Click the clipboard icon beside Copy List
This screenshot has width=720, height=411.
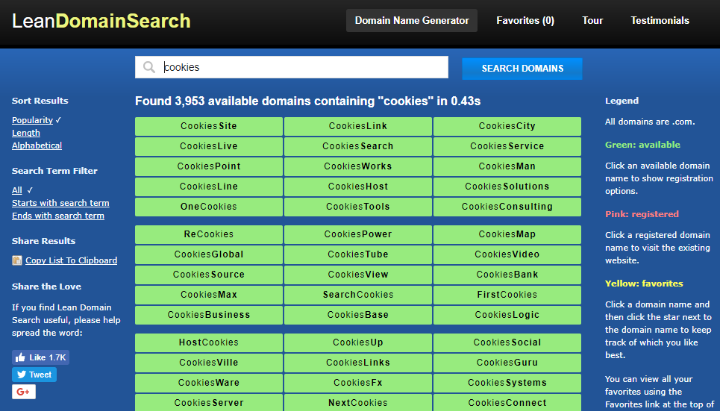tap(17, 260)
